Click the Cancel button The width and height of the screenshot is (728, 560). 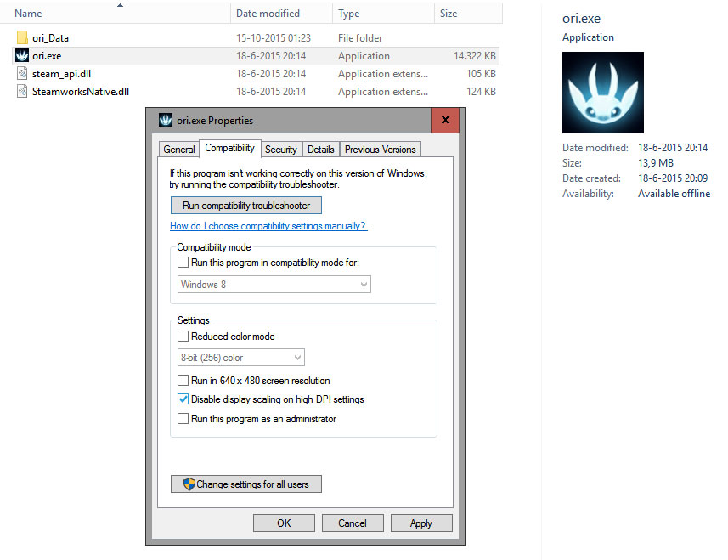coord(353,523)
